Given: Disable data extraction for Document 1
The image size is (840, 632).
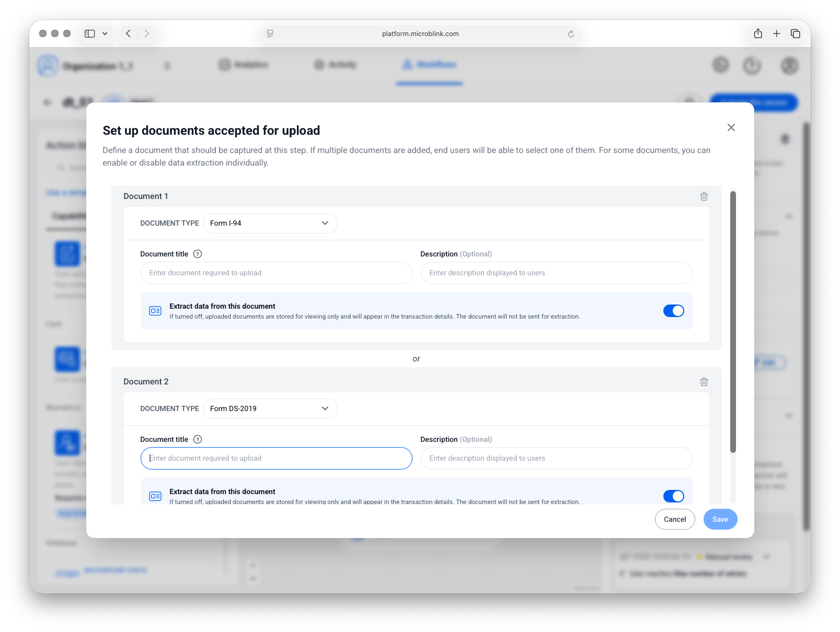Looking at the screenshot, I should (x=673, y=311).
